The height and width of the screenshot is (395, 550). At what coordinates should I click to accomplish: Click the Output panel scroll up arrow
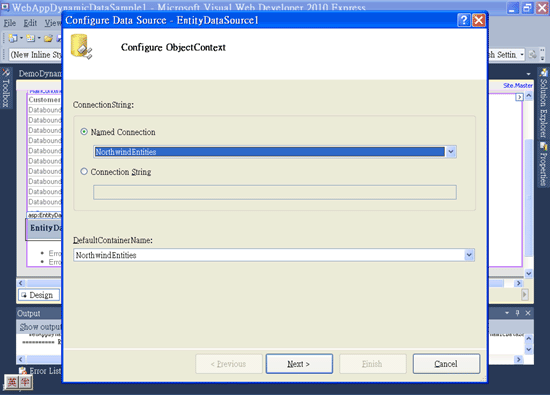(529, 339)
